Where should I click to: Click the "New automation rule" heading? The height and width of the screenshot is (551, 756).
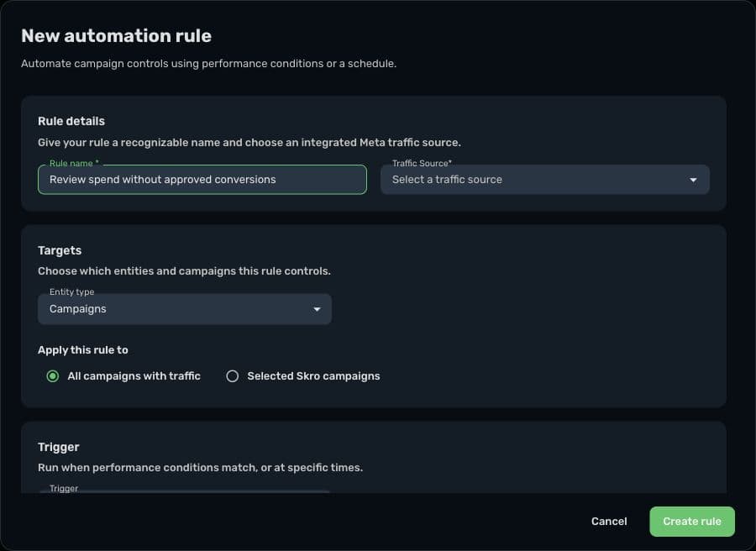pyautogui.click(x=116, y=35)
